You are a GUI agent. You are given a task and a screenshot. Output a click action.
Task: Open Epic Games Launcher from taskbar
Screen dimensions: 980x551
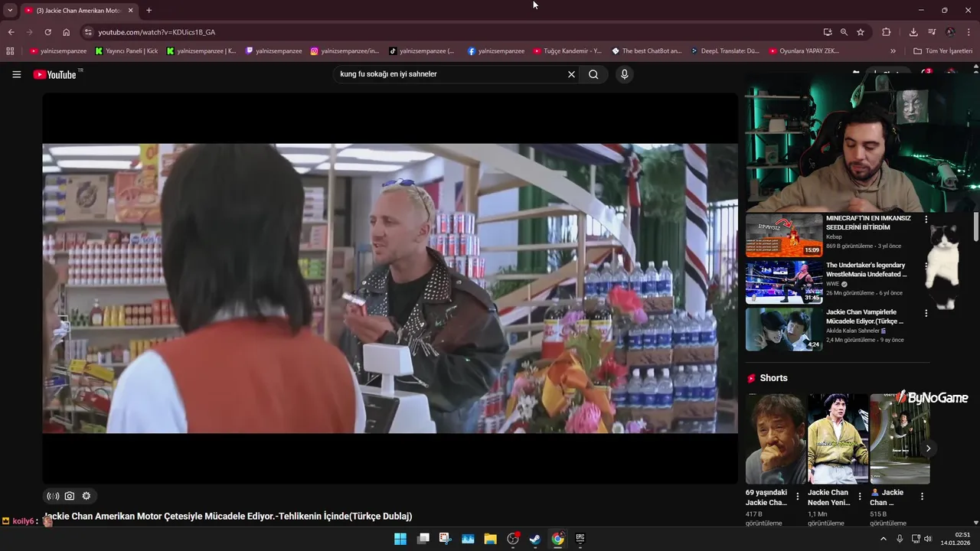(580, 539)
